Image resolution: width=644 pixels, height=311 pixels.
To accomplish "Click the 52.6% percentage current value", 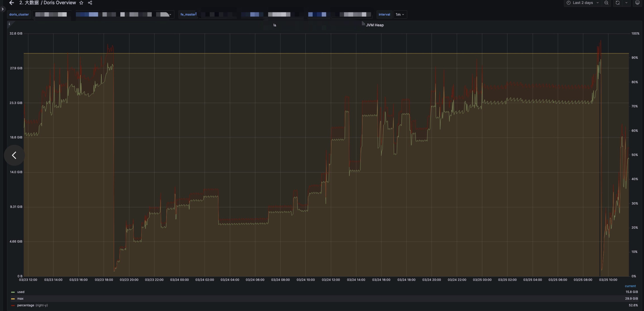I will click(633, 305).
